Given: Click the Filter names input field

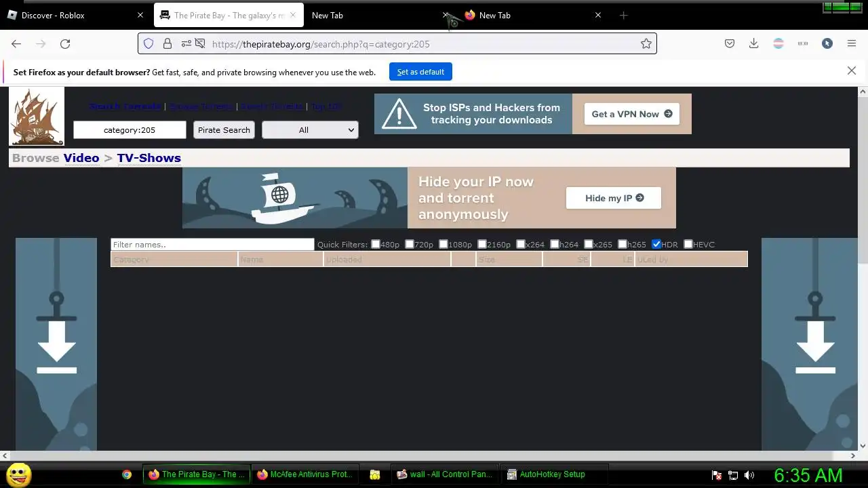Looking at the screenshot, I should [212, 244].
